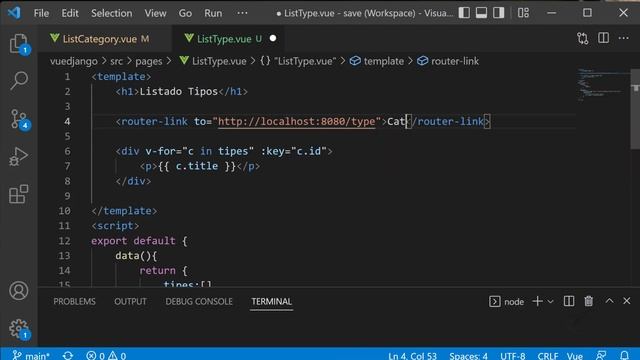Image resolution: width=640 pixels, height=360 pixels.
Task: Open the File menu
Action: pos(41,13)
